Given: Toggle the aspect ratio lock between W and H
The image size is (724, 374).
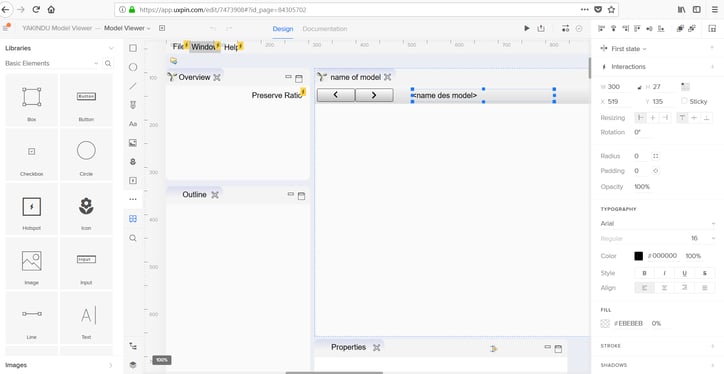Looking at the screenshot, I should coord(640,87).
